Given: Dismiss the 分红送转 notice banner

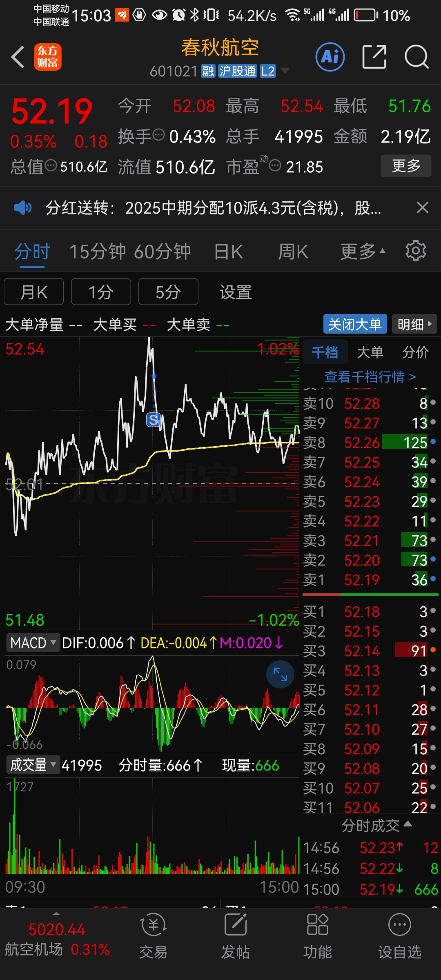Looking at the screenshot, I should point(423,207).
